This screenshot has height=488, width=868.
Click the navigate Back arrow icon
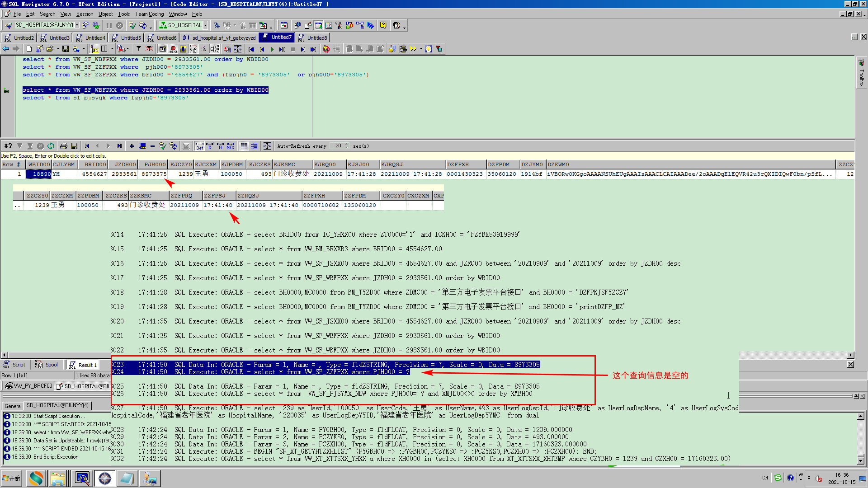point(6,49)
